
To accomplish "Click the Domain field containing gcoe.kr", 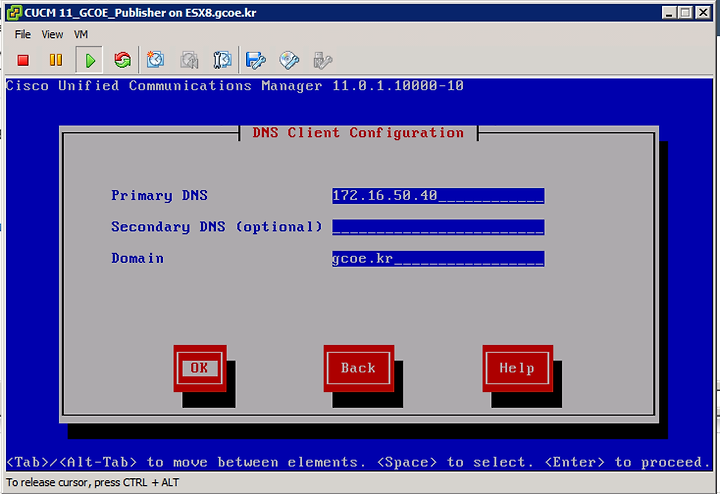I will coord(438,258).
